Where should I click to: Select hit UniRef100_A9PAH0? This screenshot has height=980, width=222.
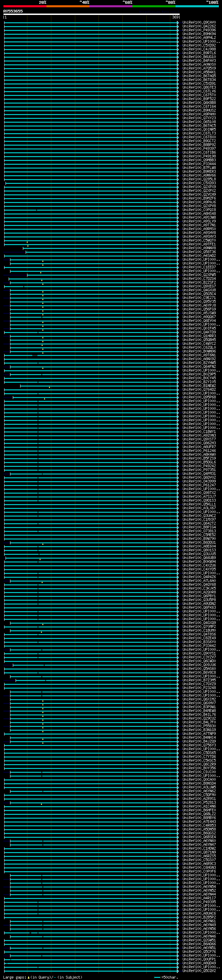coord(199,114)
